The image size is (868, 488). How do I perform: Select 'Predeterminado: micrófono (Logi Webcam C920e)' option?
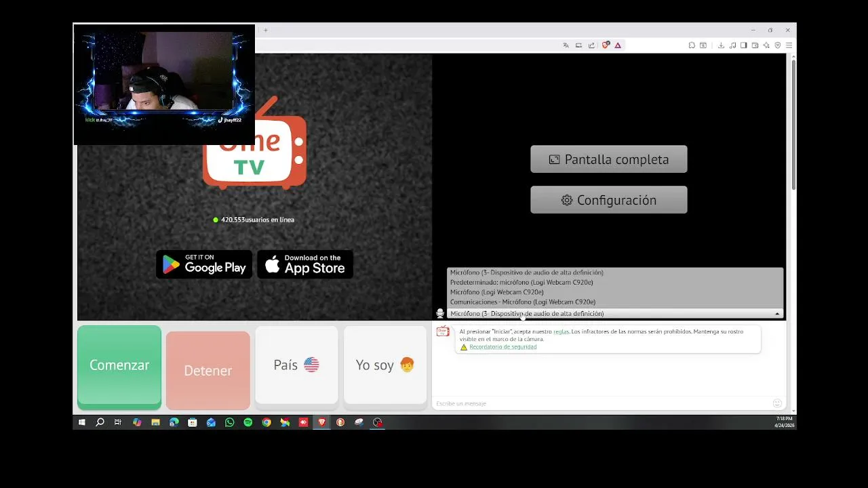[x=615, y=282]
